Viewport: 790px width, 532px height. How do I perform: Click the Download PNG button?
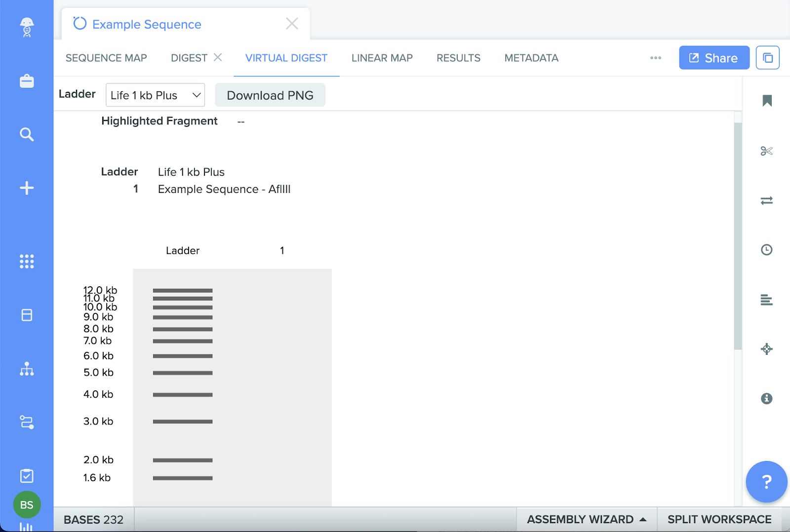(x=270, y=95)
